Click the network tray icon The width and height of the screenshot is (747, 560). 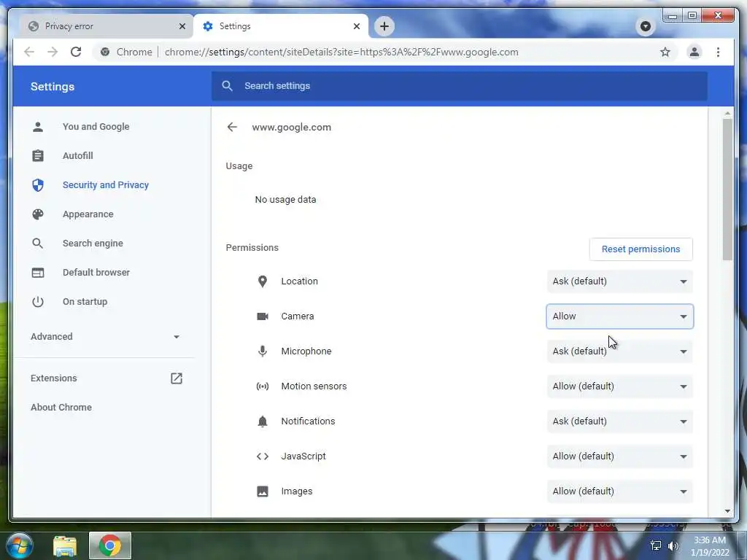(x=656, y=545)
